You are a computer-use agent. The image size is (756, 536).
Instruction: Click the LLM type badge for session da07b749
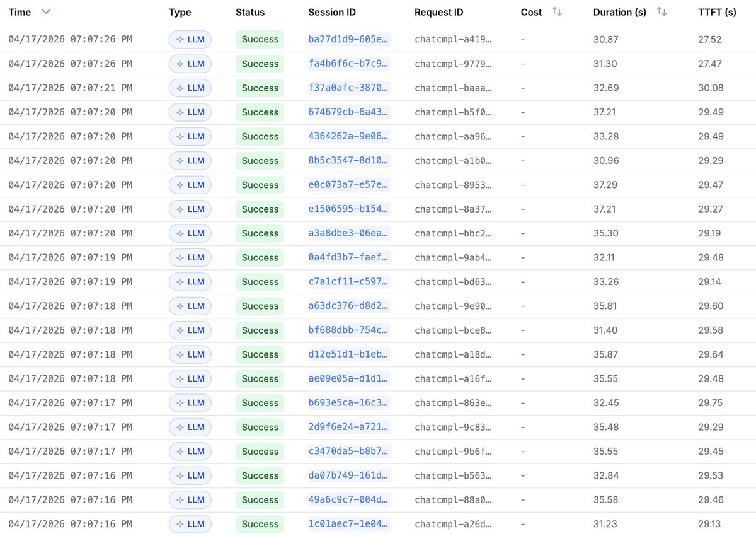coord(190,475)
